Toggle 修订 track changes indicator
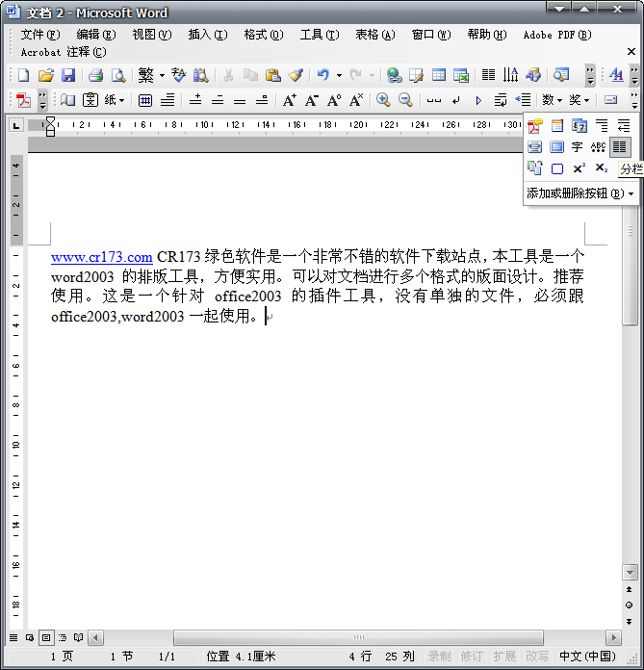This screenshot has height=670, width=644. (472, 656)
